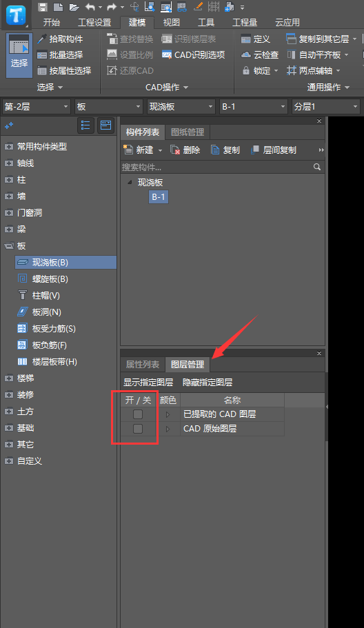Screen dimensions: 364x628
Task: Switch to the 工程设置 ribbon tab
Action: 94,23
